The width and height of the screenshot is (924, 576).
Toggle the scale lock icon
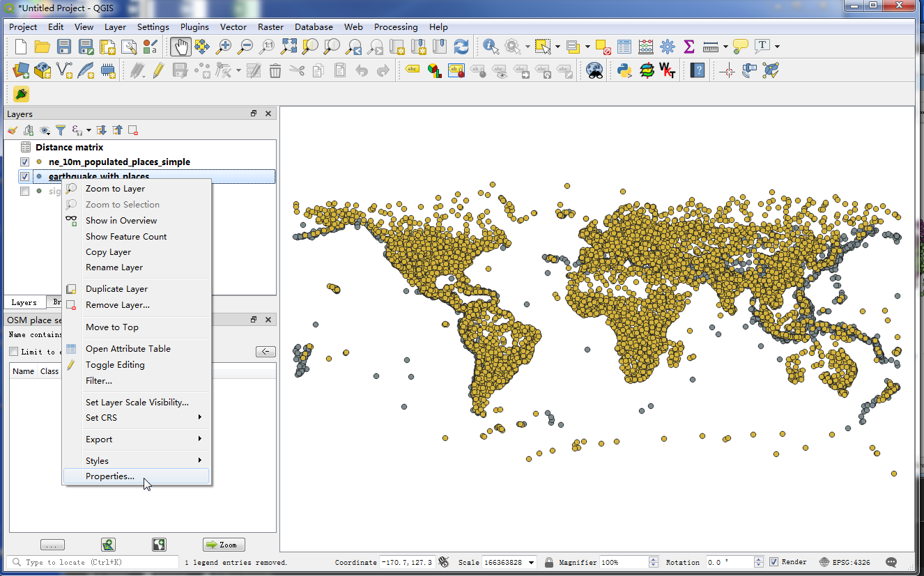pyautogui.click(x=549, y=562)
